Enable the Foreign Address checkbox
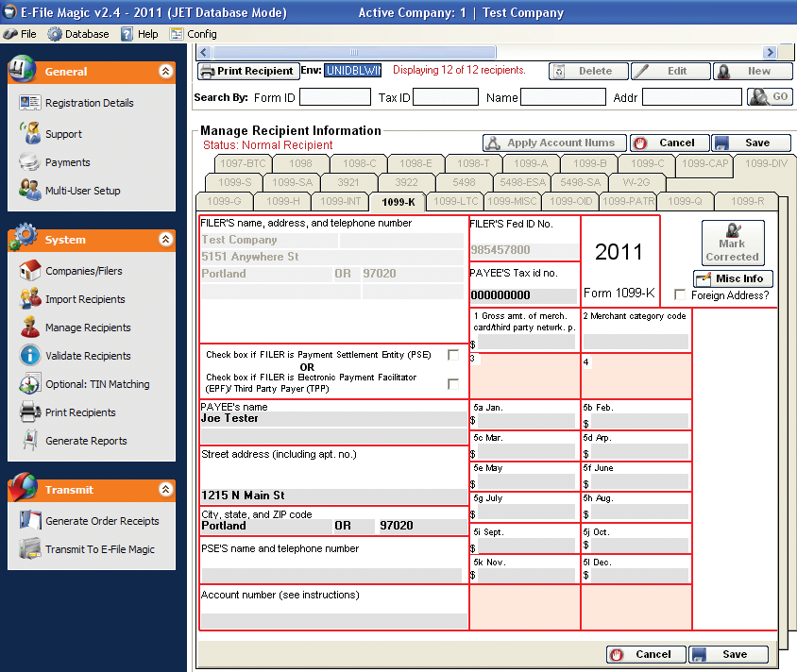Viewport: 797px width, 672px height. click(x=680, y=295)
